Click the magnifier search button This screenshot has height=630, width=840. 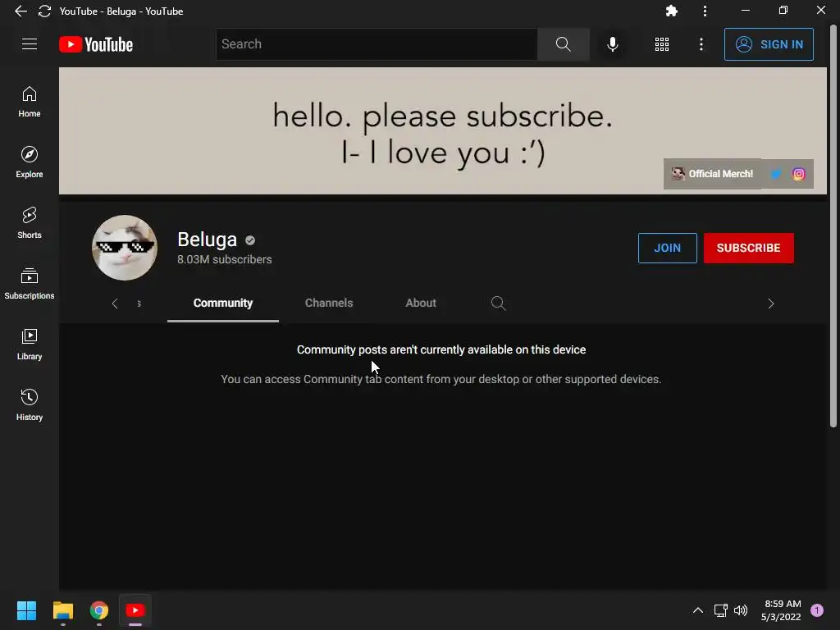pos(563,44)
